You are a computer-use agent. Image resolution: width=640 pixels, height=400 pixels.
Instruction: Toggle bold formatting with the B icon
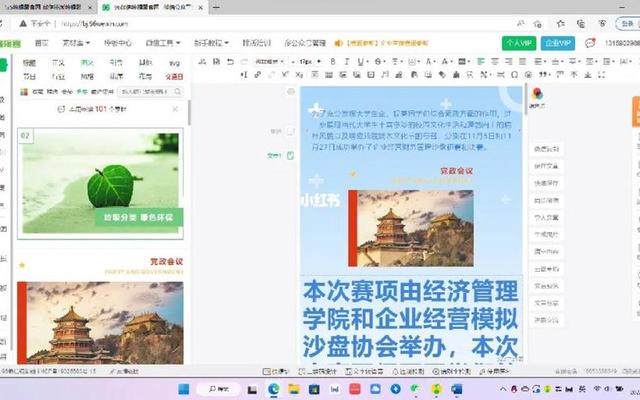[x=333, y=62]
